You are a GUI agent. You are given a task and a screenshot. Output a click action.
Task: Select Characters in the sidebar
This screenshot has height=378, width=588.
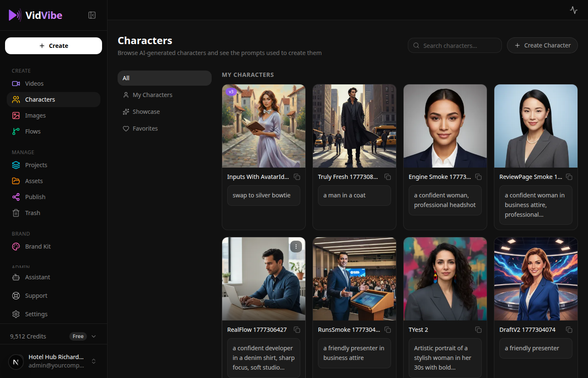[53, 100]
